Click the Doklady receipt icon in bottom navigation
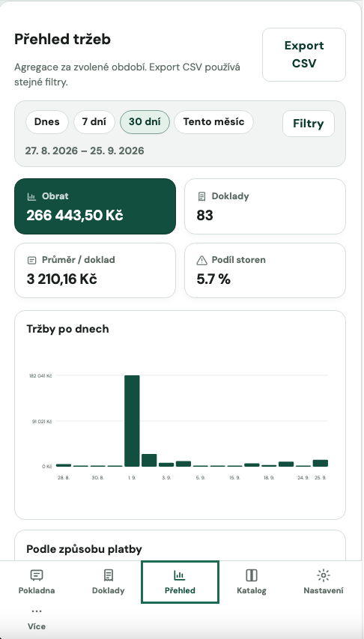Image resolution: width=364 pixels, height=639 pixels. (109, 575)
